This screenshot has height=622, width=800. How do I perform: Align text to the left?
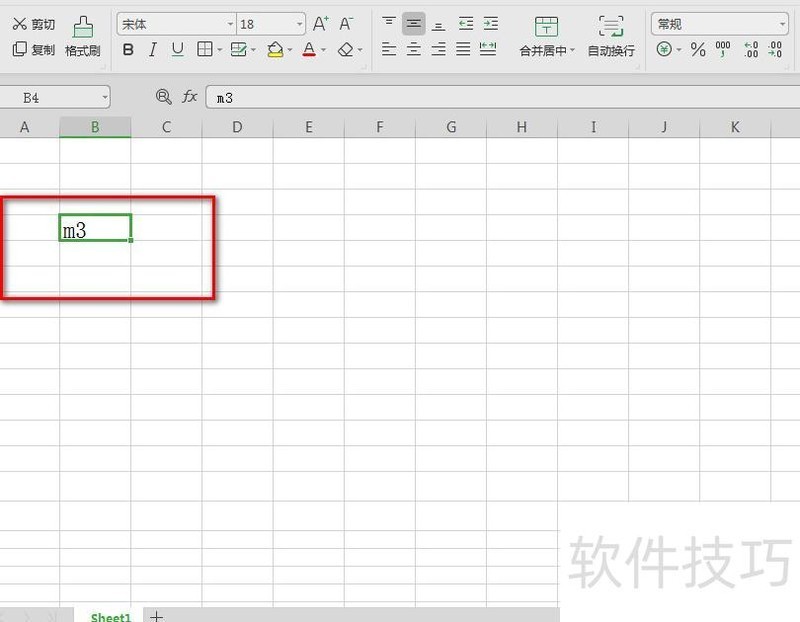[389, 49]
